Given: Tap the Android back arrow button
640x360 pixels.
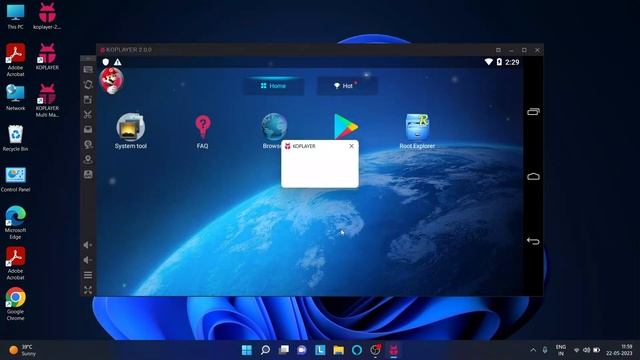Looking at the screenshot, I should pyautogui.click(x=533, y=241).
